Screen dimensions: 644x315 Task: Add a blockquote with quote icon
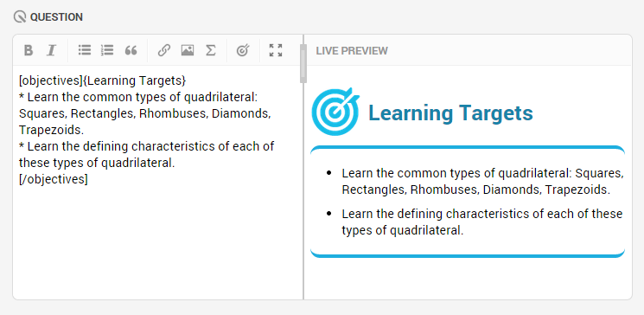click(131, 50)
